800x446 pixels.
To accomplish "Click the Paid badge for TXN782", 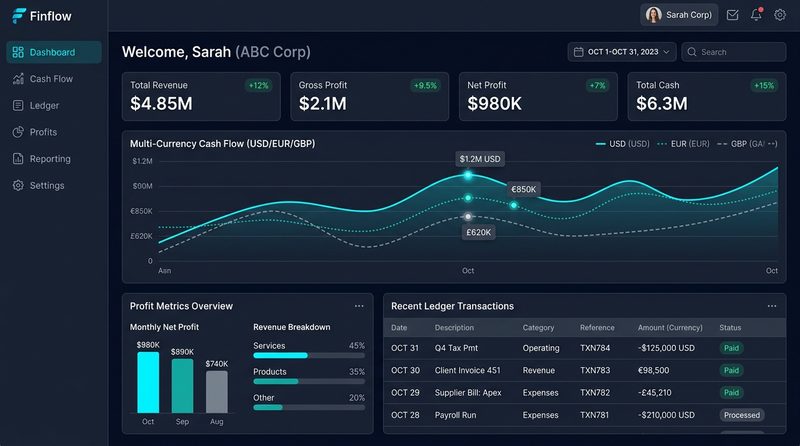I will (731, 392).
